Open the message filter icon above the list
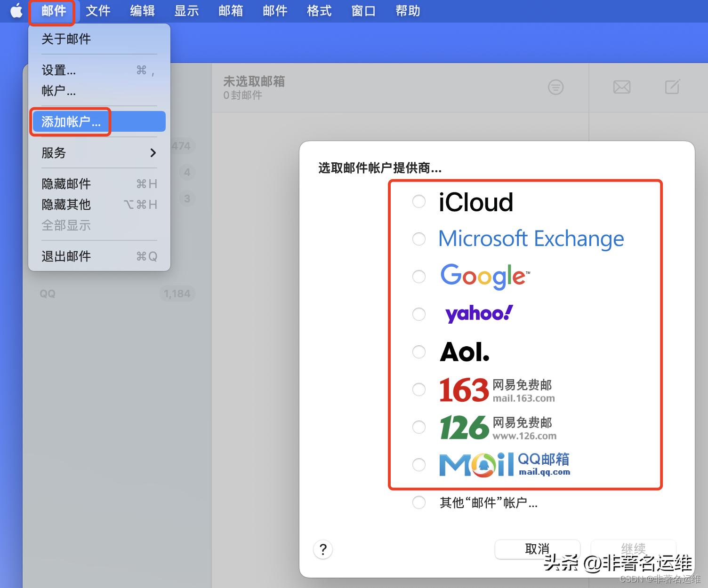The width and height of the screenshot is (708, 588). [x=555, y=87]
